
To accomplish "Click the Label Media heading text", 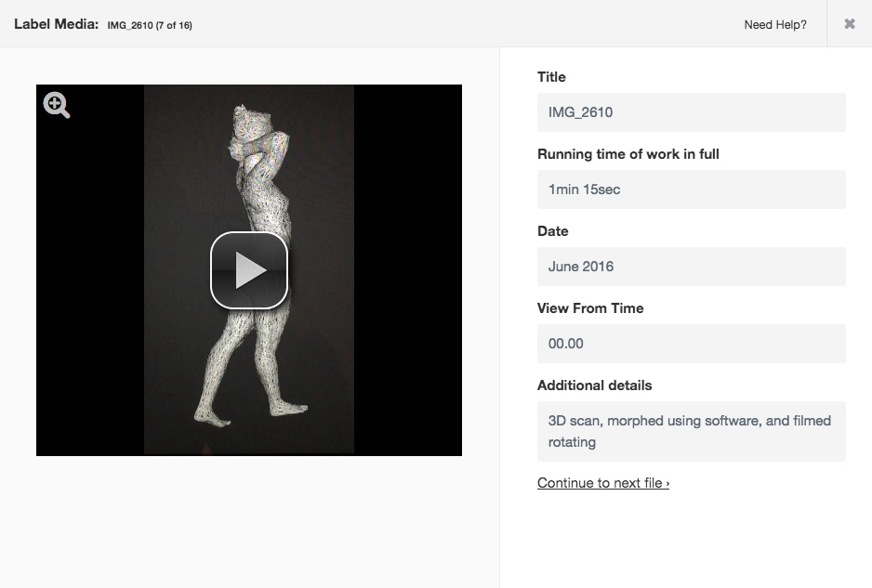I will 56,24.
